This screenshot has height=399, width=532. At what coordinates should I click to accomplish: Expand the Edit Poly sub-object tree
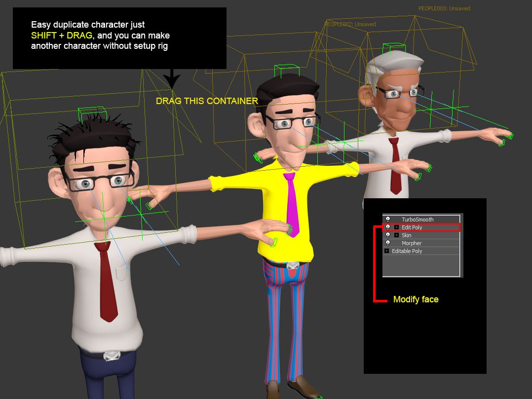click(396, 227)
